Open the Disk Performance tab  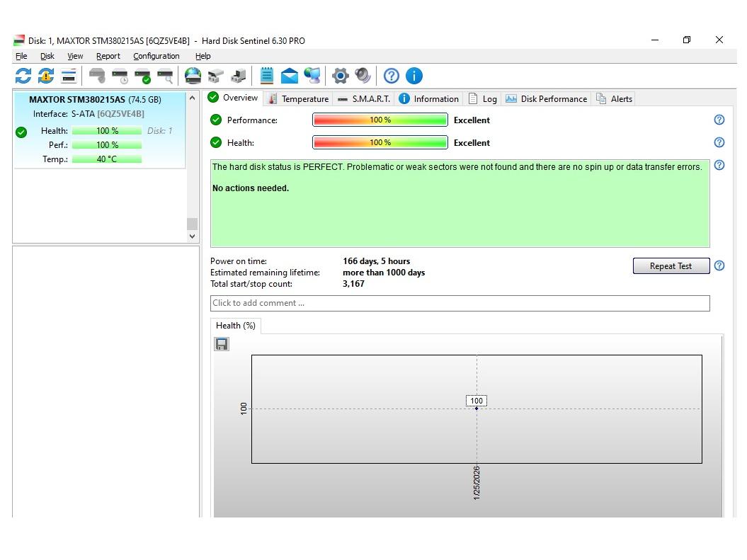point(546,99)
